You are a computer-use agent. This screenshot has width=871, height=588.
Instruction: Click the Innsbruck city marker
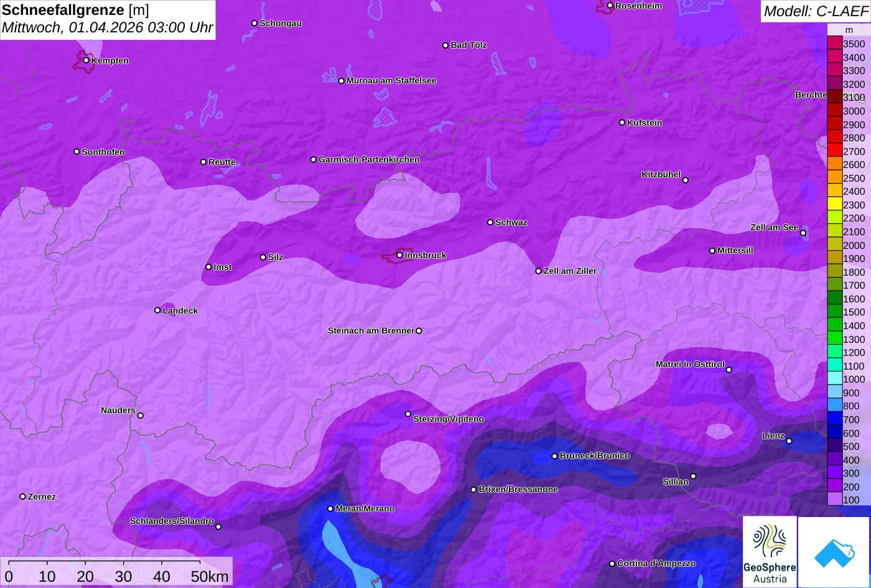pyautogui.click(x=399, y=255)
